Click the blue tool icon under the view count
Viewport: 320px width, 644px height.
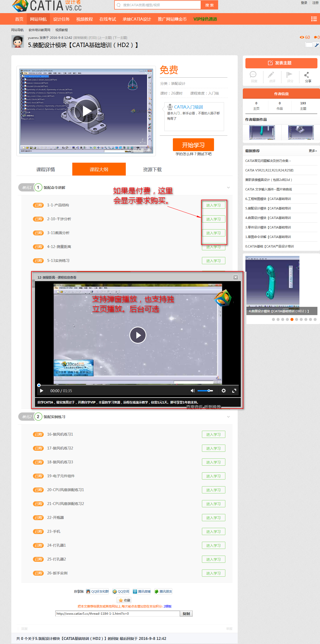point(317,45)
